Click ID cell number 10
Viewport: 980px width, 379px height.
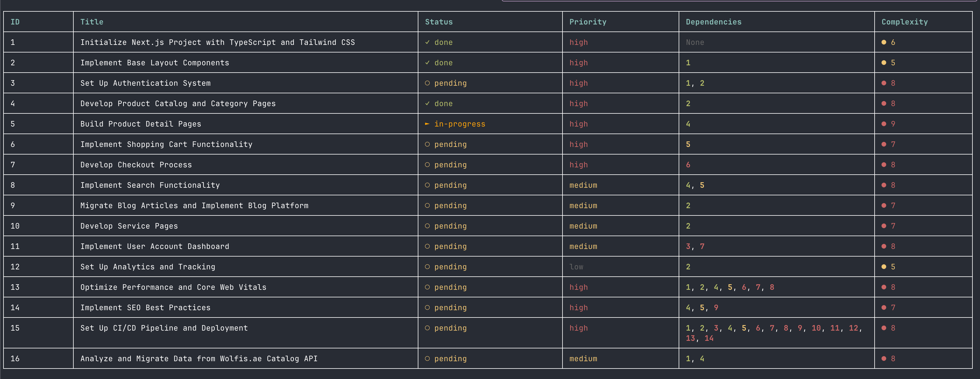tap(15, 226)
